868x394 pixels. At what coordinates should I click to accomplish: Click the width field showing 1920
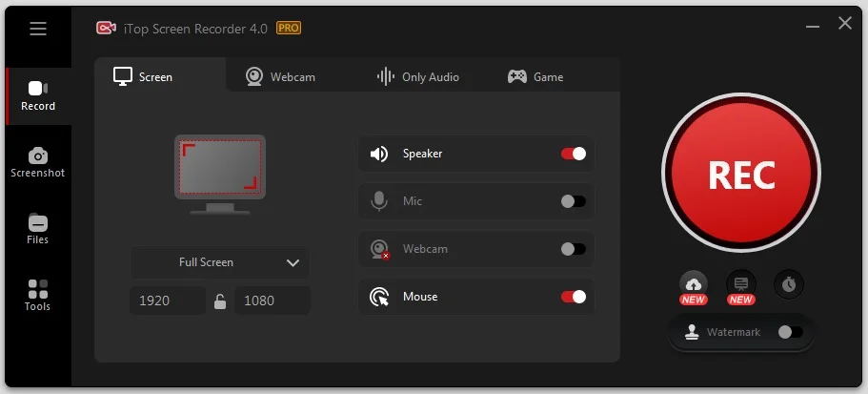click(x=168, y=301)
